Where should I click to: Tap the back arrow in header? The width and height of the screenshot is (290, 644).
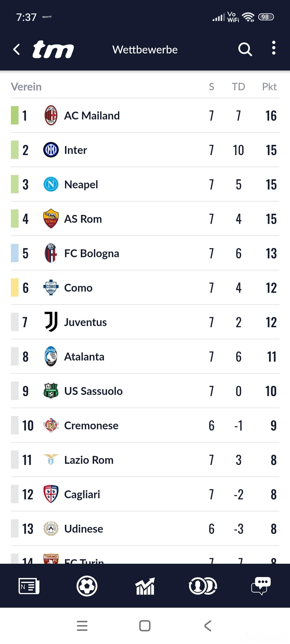16,49
